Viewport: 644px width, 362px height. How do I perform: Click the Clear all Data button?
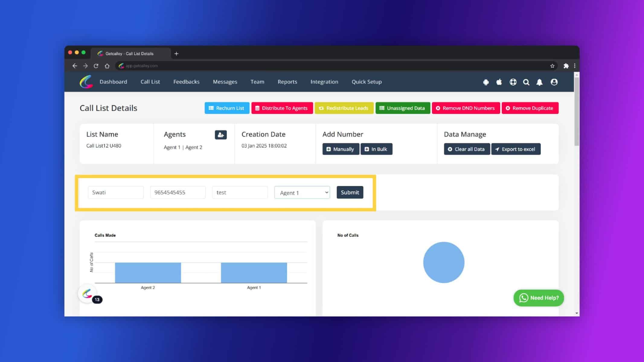(467, 149)
